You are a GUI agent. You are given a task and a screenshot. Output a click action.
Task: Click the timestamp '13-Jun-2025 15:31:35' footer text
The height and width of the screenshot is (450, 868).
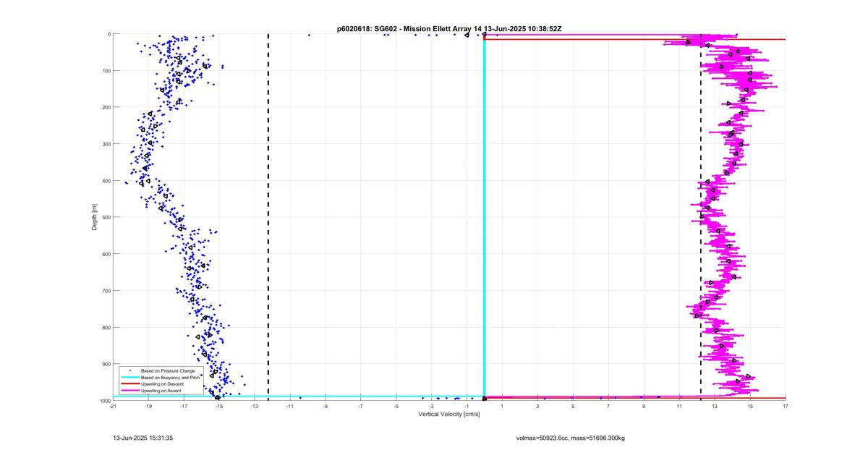pos(142,438)
